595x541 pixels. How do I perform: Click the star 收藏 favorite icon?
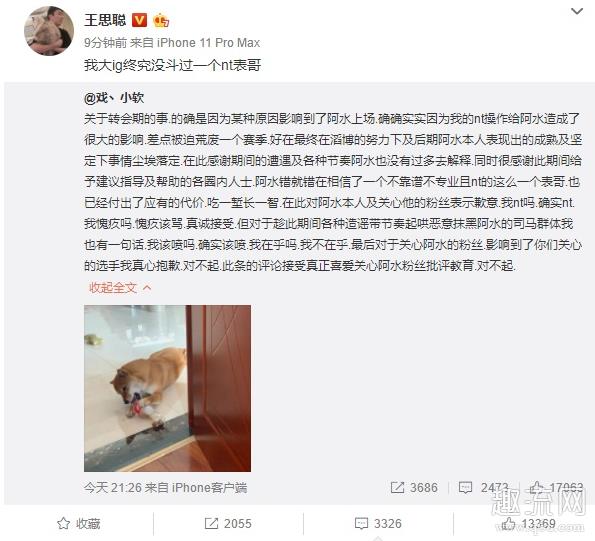(63, 524)
